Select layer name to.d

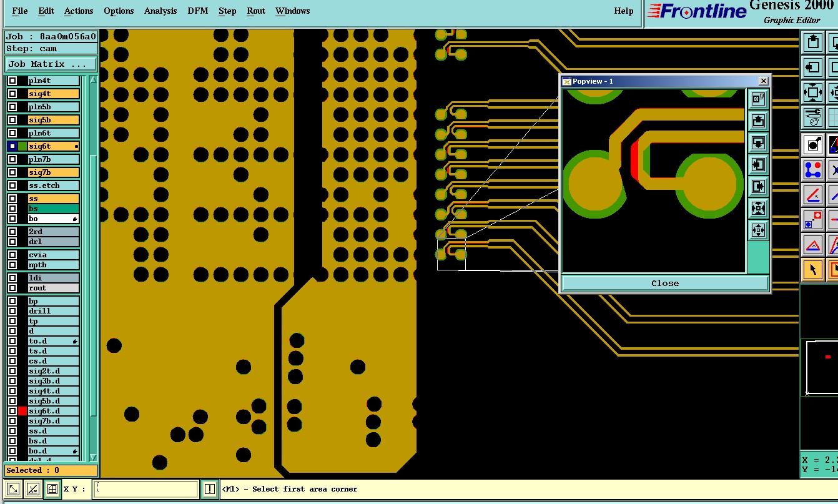[54, 341]
